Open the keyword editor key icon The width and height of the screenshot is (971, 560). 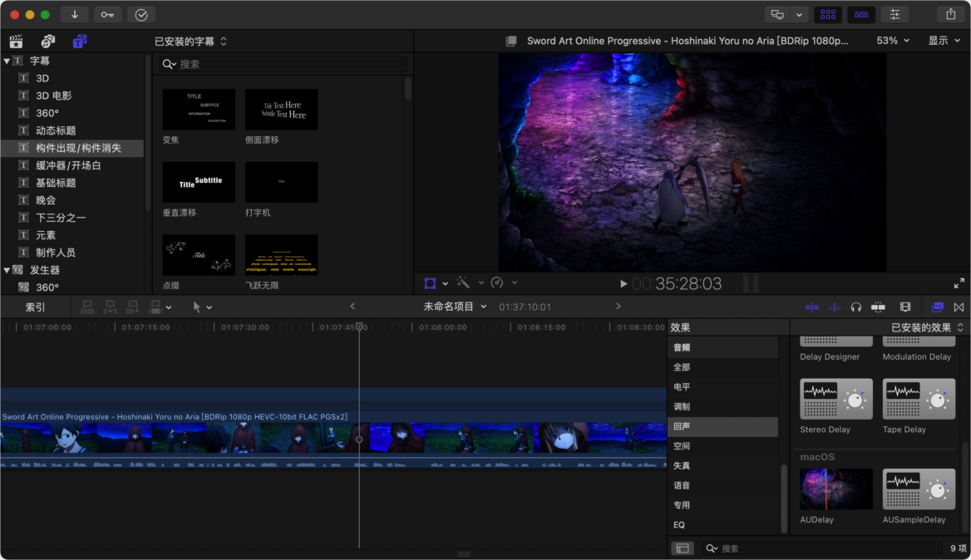pos(107,14)
